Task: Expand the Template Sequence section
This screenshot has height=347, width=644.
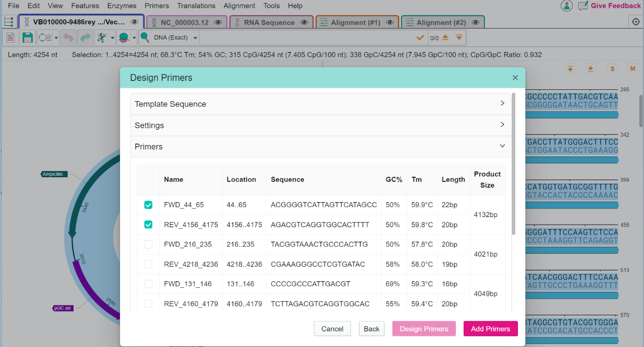Action: tap(321, 104)
